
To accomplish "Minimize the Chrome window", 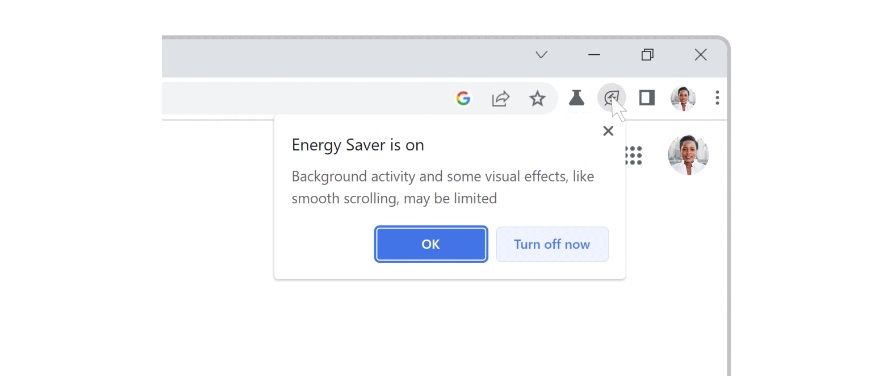I will [x=594, y=55].
